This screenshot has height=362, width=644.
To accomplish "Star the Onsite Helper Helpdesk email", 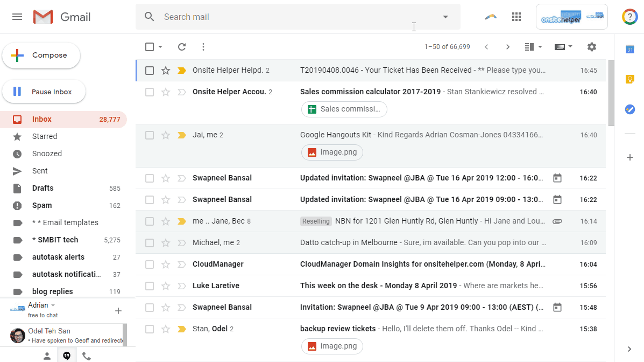I will click(x=166, y=71).
